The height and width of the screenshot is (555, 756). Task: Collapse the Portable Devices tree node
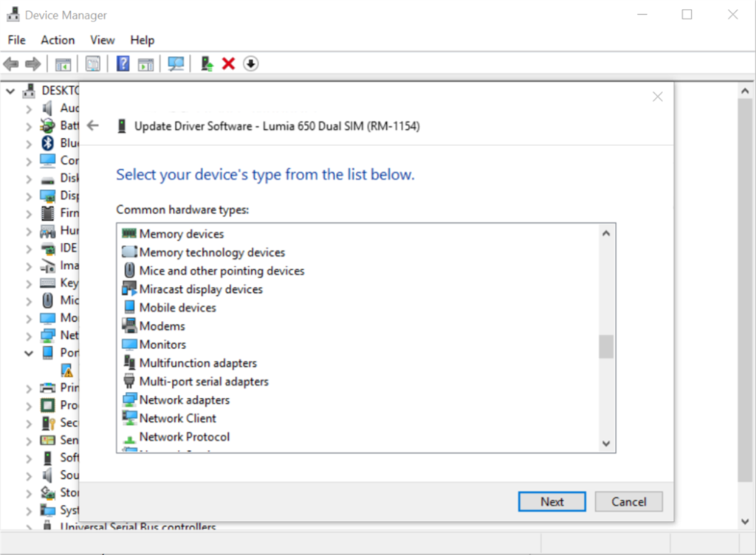pos(29,353)
